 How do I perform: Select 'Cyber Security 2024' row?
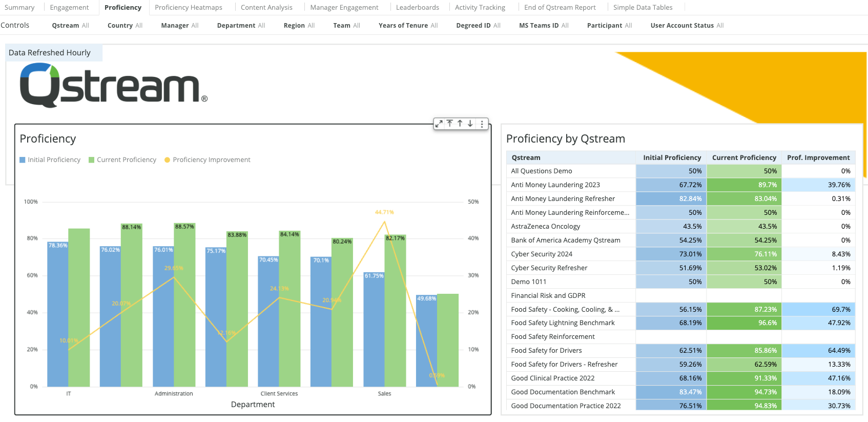tap(680, 254)
